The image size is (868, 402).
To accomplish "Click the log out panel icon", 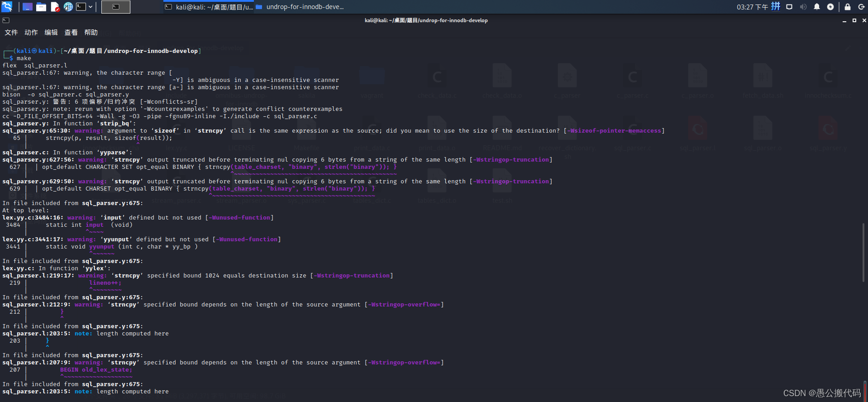I will 861,7.
